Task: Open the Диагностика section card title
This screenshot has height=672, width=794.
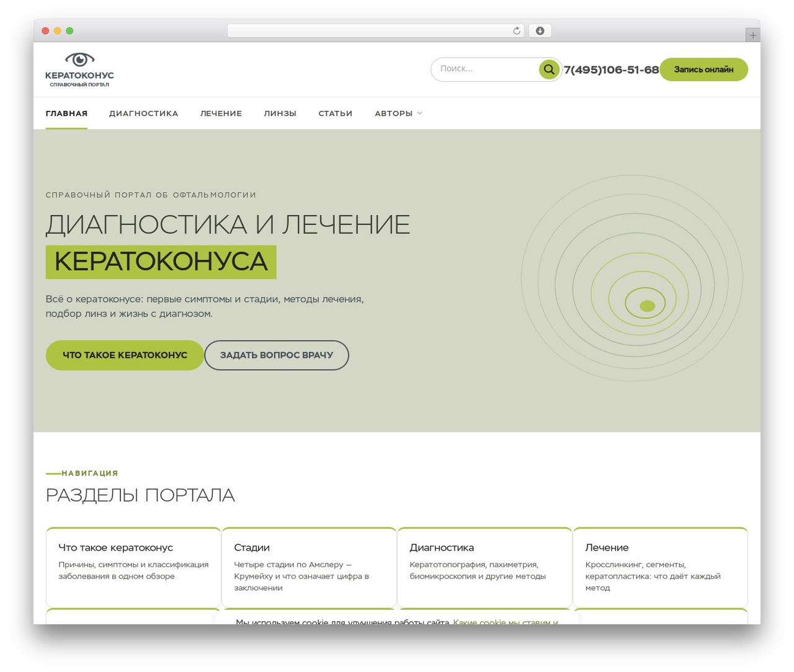Action: [442, 547]
